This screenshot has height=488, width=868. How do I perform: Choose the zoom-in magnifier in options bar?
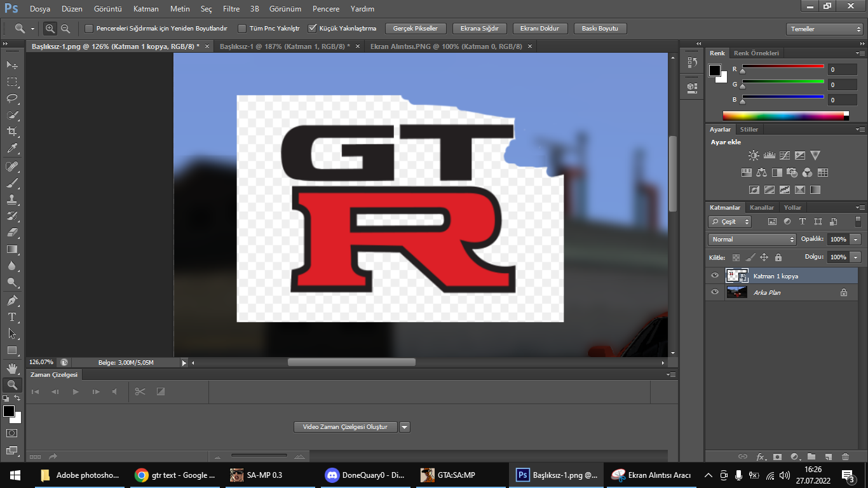50,29
